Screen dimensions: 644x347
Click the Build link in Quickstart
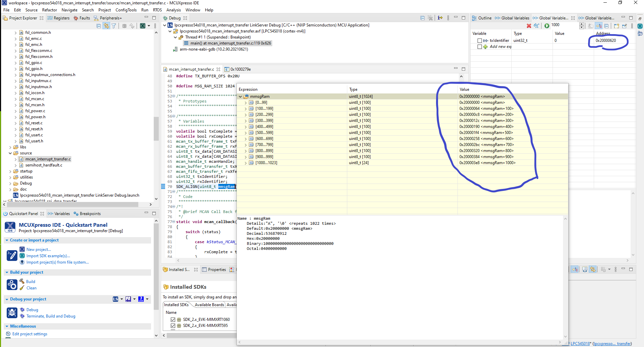31,282
